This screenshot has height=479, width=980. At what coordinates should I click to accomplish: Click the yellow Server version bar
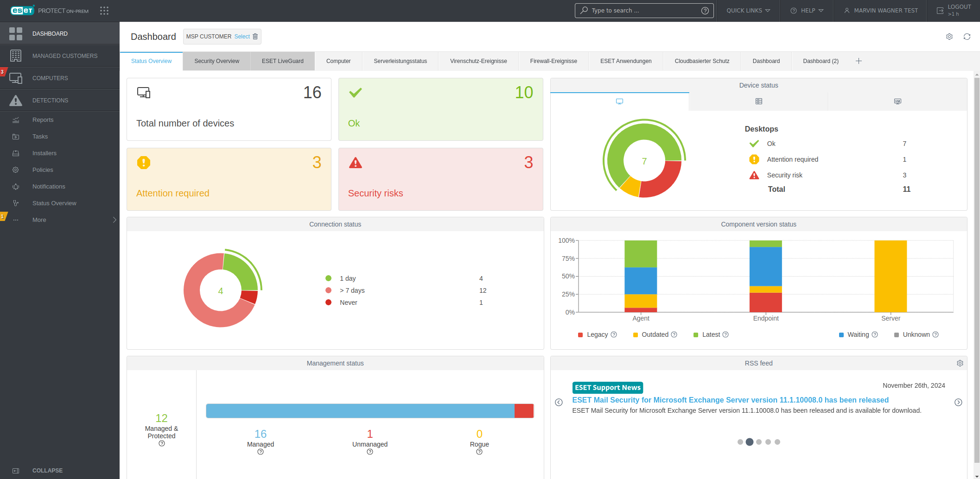891,276
